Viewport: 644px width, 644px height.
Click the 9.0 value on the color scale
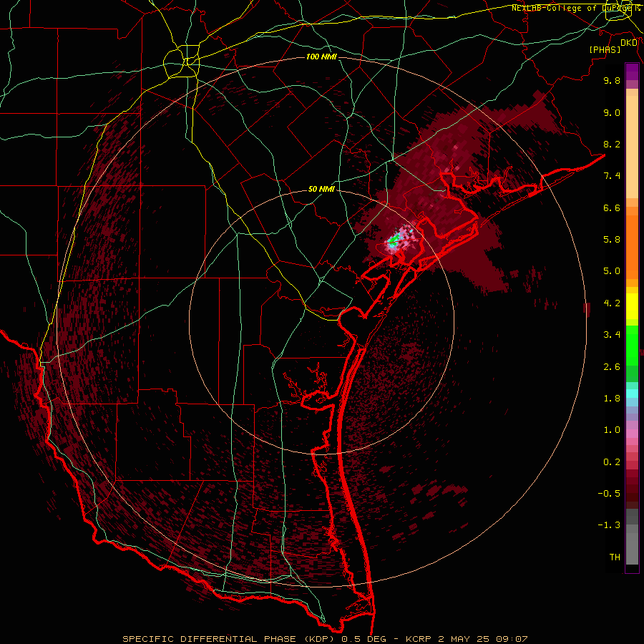tap(612, 112)
